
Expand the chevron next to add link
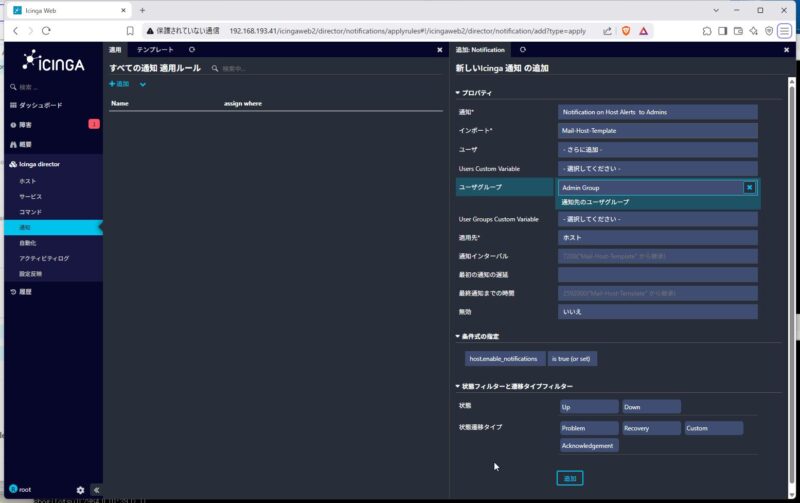click(143, 84)
